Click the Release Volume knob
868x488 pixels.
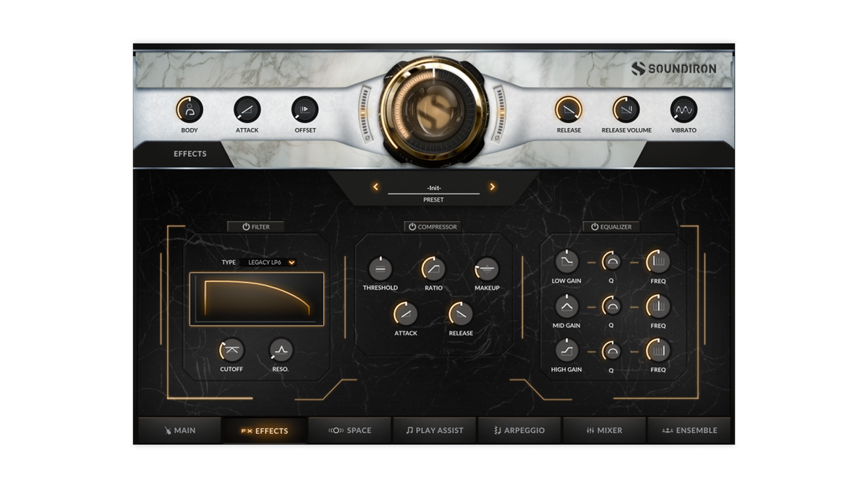(626, 110)
